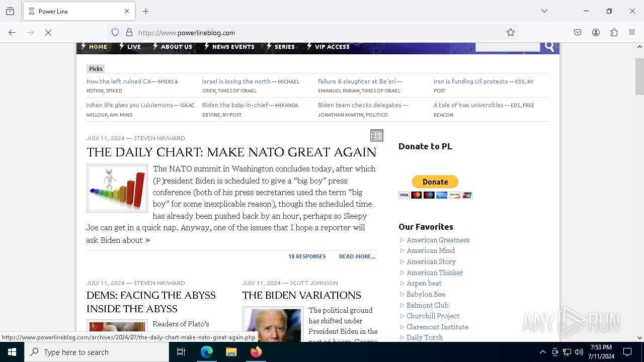Open 'Biden team checks delegates' pick

(359, 105)
